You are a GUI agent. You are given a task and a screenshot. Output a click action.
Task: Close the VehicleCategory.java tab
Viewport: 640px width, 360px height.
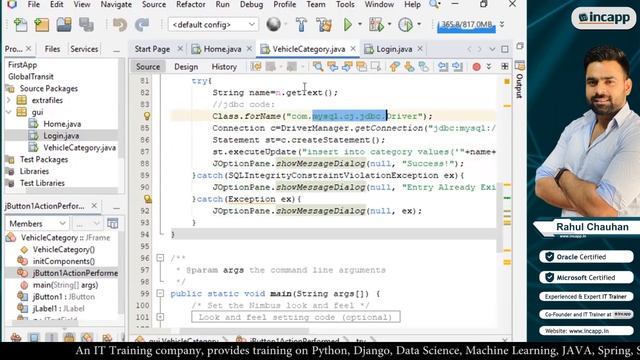(353, 49)
